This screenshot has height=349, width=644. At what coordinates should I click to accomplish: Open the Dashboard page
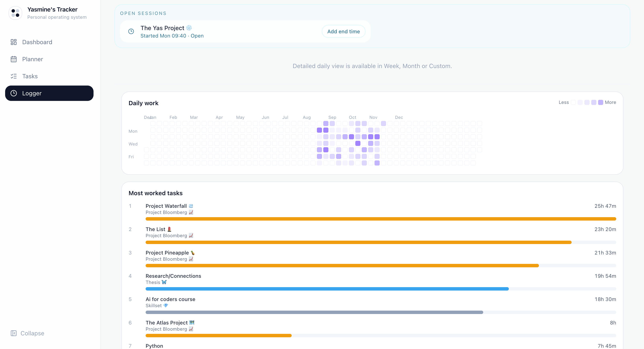(49, 42)
